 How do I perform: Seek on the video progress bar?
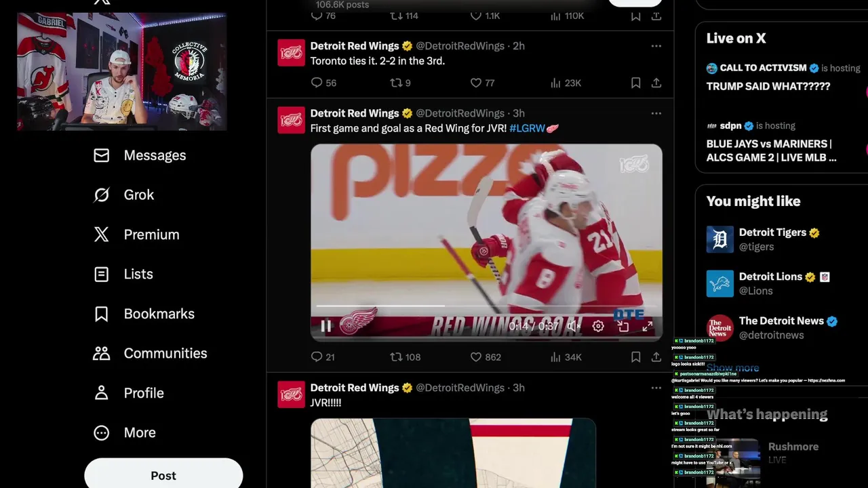(x=486, y=306)
